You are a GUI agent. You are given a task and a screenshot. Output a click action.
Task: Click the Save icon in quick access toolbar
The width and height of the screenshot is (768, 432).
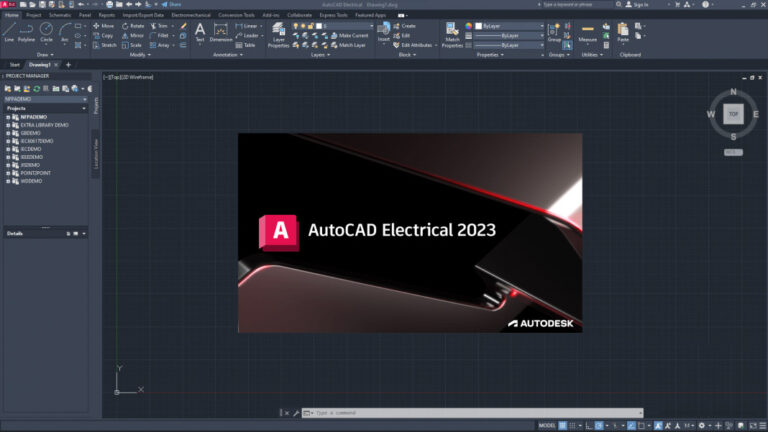[42, 4]
